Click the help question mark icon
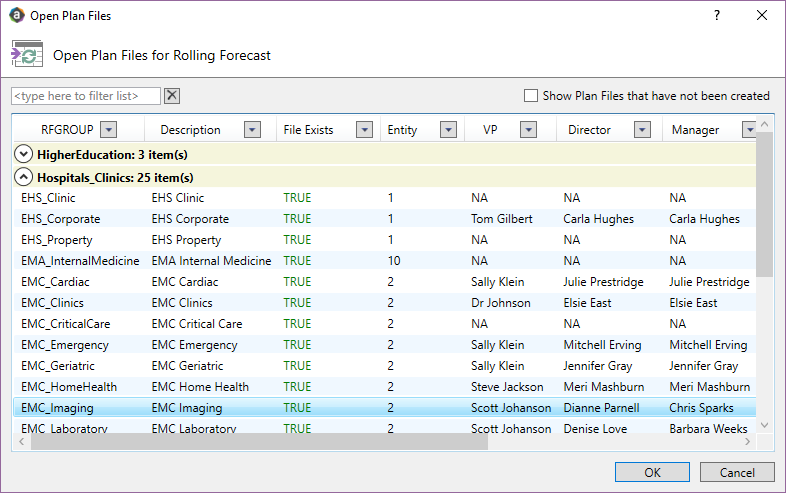 (717, 16)
